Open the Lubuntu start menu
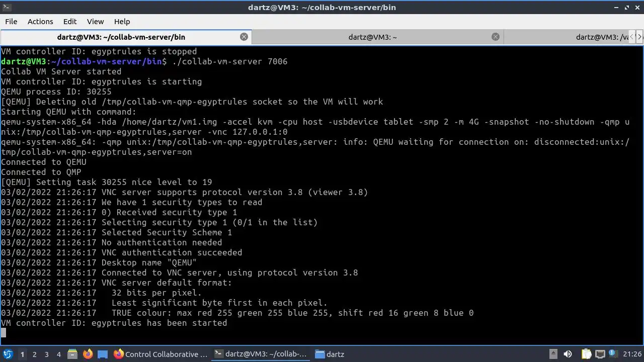 (8, 354)
